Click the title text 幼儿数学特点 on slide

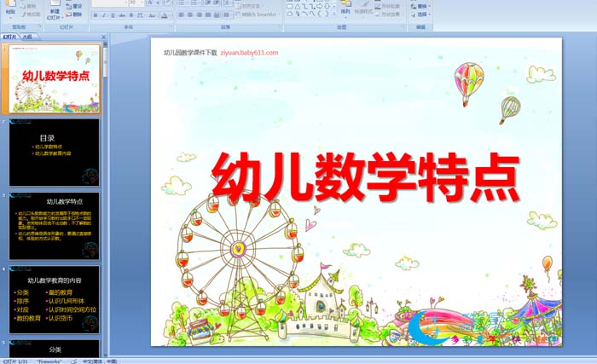tap(366, 177)
